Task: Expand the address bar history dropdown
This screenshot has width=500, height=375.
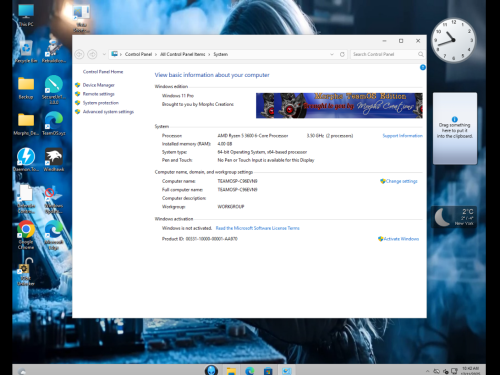Action: pyautogui.click(x=332, y=54)
